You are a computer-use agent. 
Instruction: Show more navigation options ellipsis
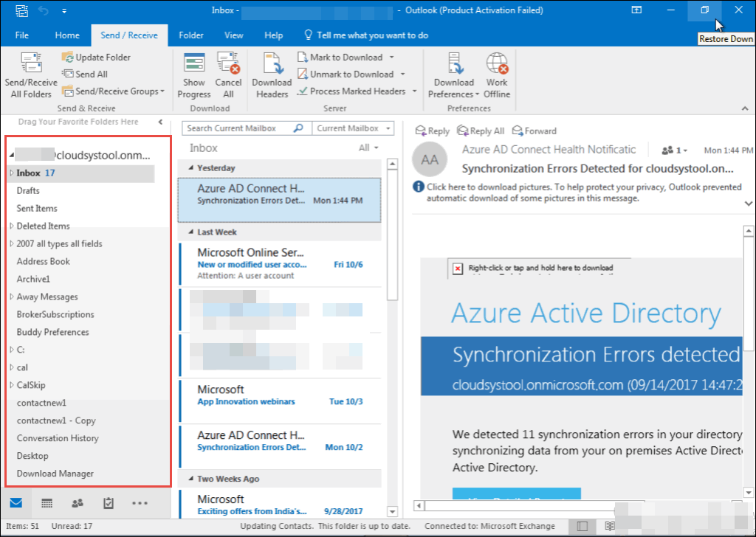pyautogui.click(x=140, y=503)
